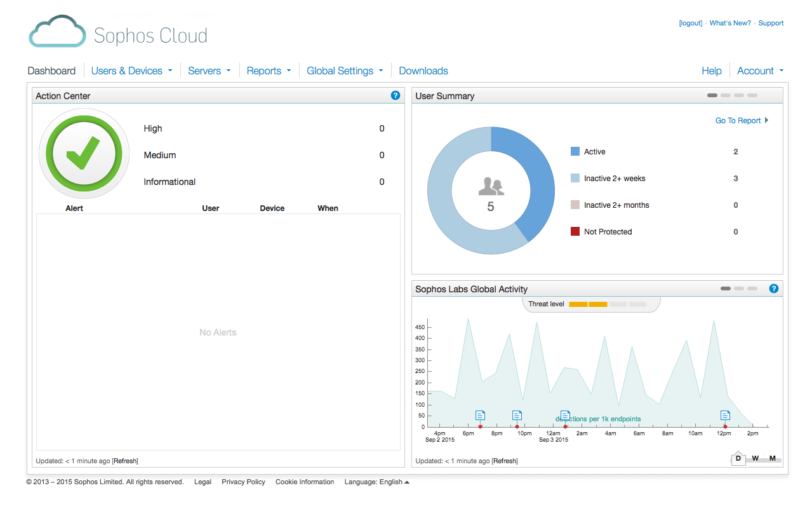Click the green checkmark status icon
Screen dimensions: 812x509
(84, 154)
